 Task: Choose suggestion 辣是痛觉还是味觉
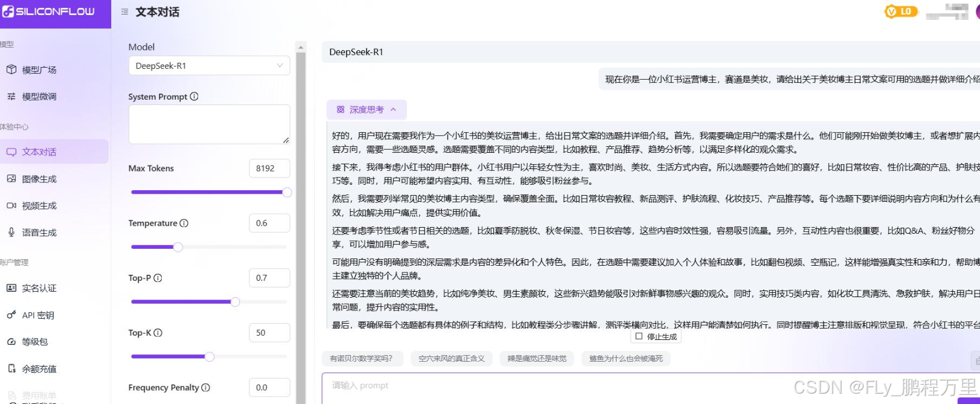pyautogui.click(x=537, y=359)
